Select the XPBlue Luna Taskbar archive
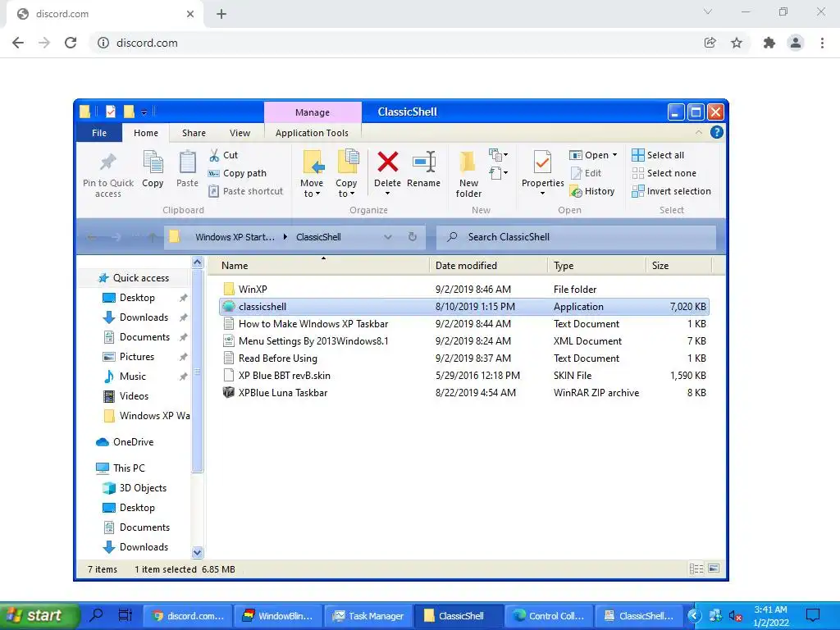 464,393
